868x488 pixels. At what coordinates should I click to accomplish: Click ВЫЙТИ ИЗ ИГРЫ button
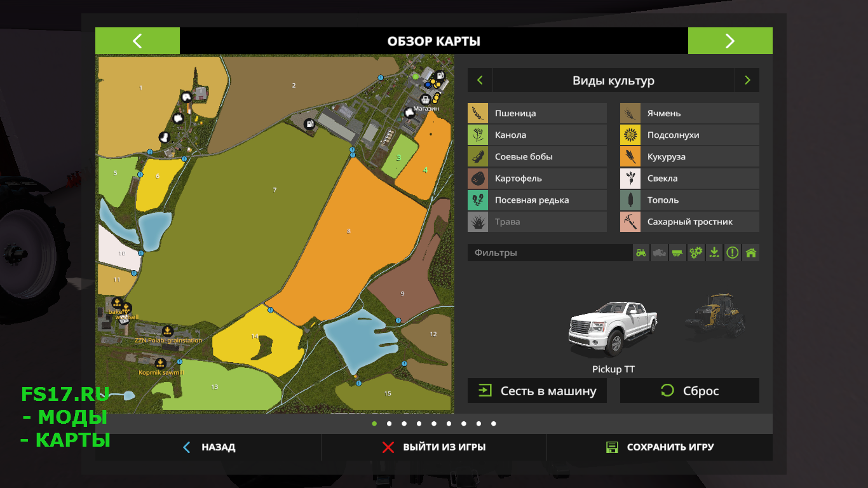pos(434,447)
